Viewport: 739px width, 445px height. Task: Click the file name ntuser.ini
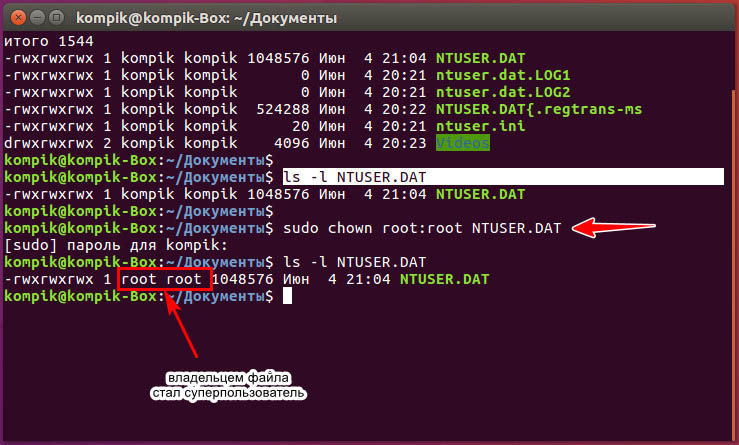click(x=480, y=126)
